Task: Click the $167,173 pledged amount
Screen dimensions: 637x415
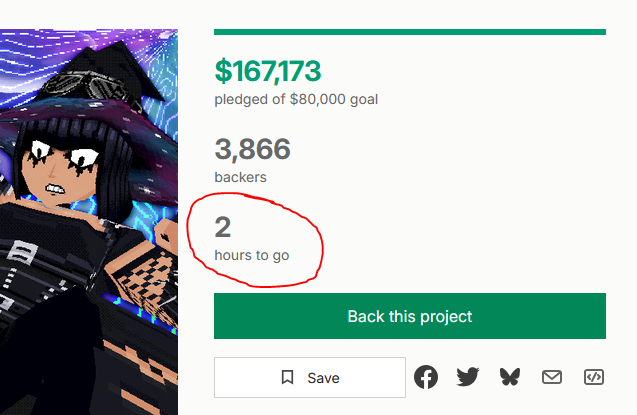Action: (268, 71)
